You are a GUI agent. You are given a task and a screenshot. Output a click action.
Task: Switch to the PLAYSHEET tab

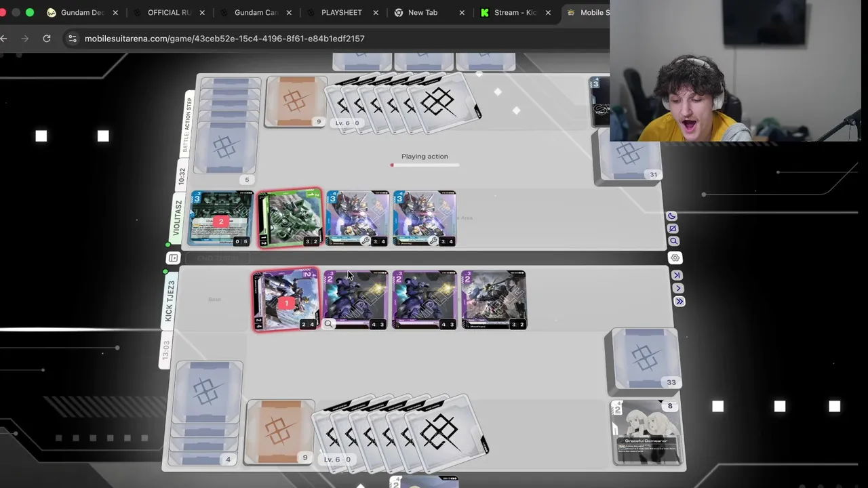[341, 12]
